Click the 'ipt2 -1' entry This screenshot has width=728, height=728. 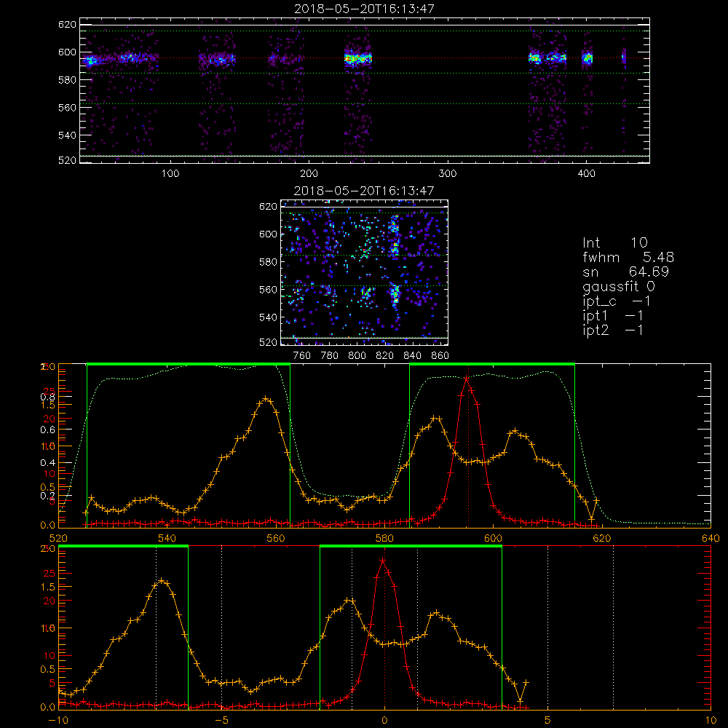pos(613,330)
